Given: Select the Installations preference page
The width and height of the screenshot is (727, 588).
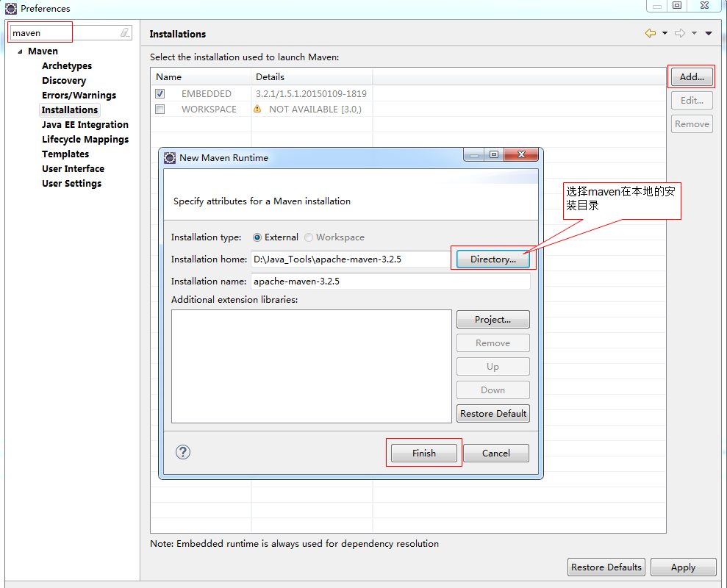Looking at the screenshot, I should (x=70, y=110).
